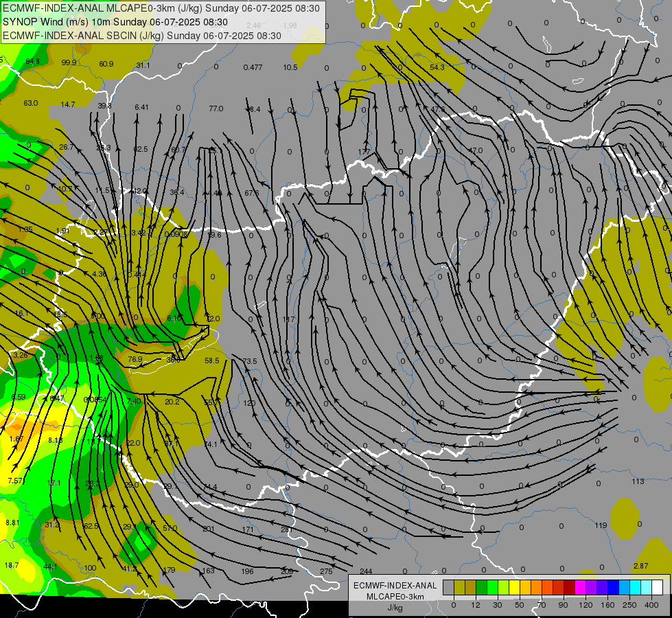Click legend tick label 160
Image resolution: width=672 pixels, height=618 pixels.
click(607, 605)
